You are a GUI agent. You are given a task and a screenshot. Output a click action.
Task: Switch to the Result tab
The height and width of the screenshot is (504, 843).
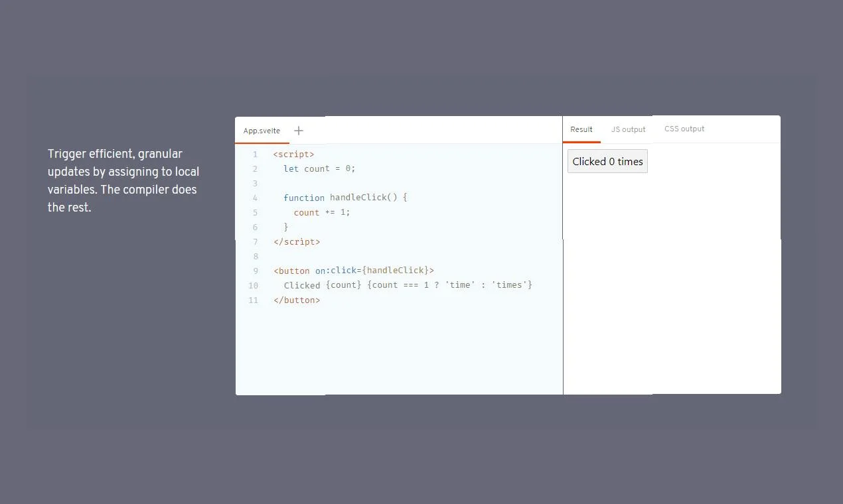pyautogui.click(x=581, y=129)
